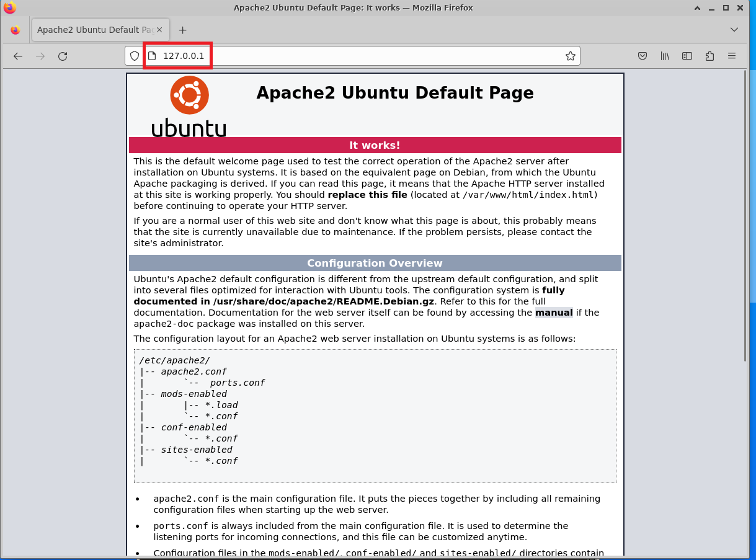The width and height of the screenshot is (756, 560).
Task: Go back to the previous page
Action: (18, 56)
